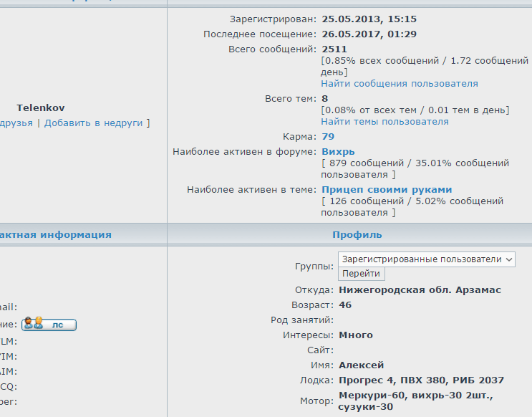This screenshot has height=417, width=532.
Task: Open the Группы dropdown list
Action: pos(426,259)
